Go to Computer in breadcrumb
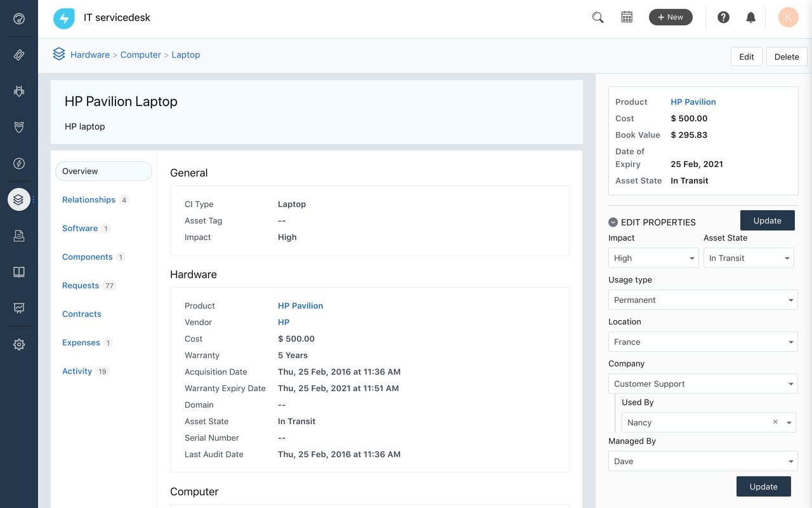This screenshot has height=508, width=812. tap(141, 55)
